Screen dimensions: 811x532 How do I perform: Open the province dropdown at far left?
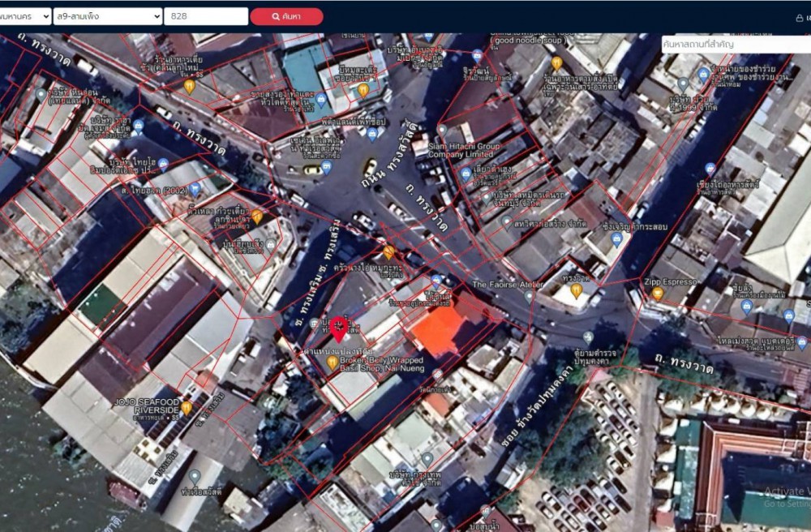(24, 16)
